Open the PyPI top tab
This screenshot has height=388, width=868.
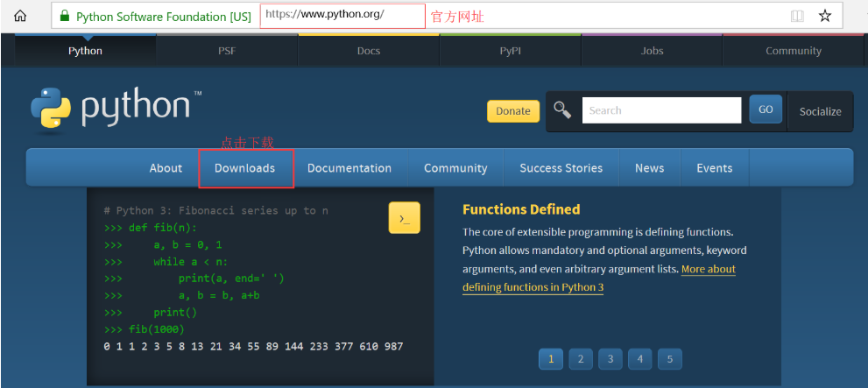[x=511, y=51]
